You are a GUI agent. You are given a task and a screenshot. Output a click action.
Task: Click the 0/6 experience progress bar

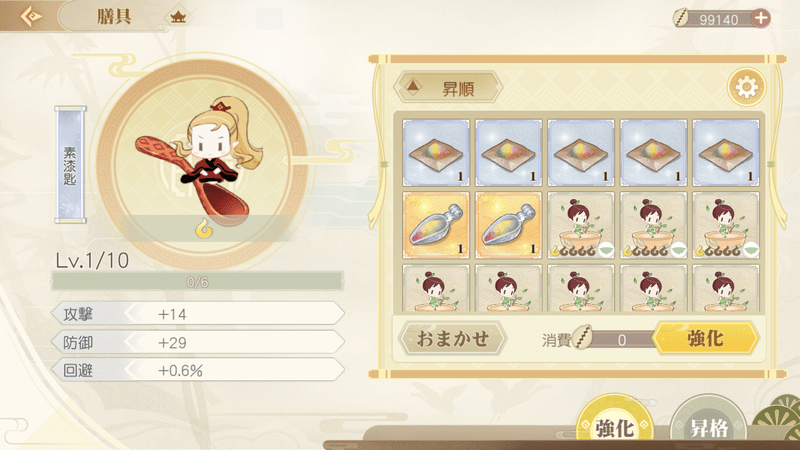(197, 282)
